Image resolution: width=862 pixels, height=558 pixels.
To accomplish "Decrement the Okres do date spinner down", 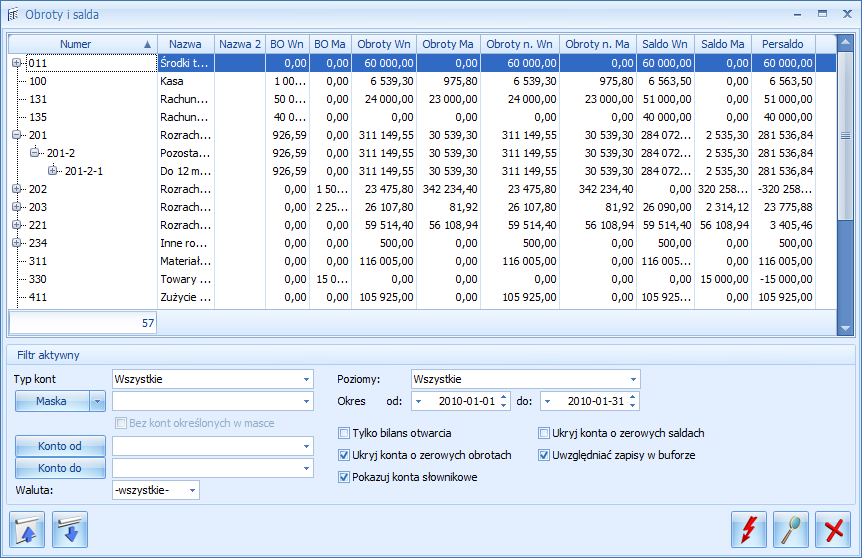I will (633, 406).
